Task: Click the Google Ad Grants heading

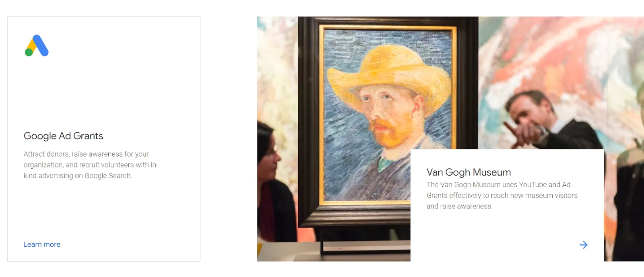Action: coord(63,136)
